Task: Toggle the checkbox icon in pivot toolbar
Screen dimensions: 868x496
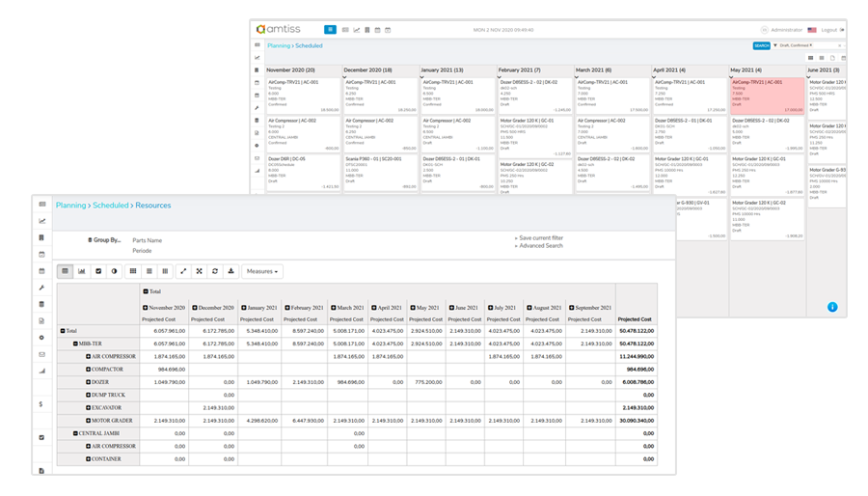Action: (x=98, y=271)
